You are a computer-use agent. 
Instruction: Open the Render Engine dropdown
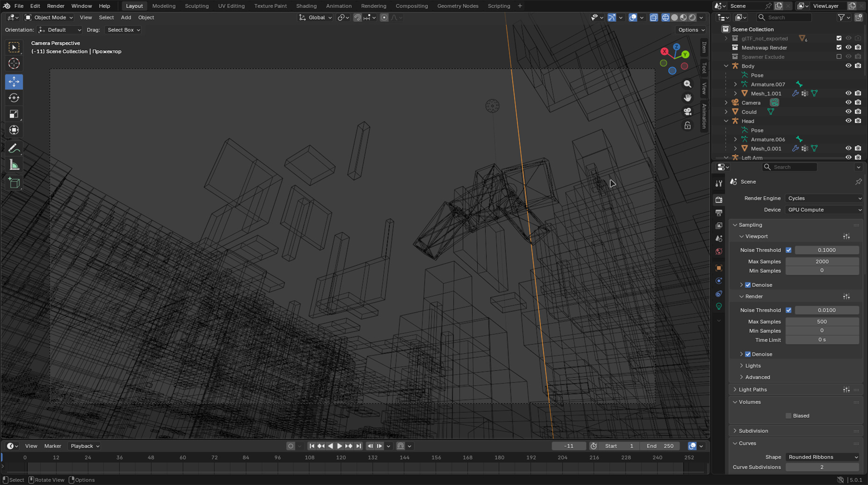click(x=823, y=198)
